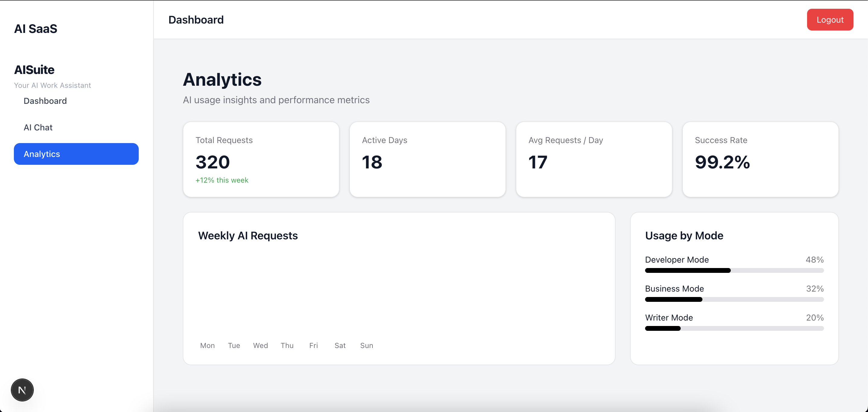Click the AI SaaS logo

36,29
